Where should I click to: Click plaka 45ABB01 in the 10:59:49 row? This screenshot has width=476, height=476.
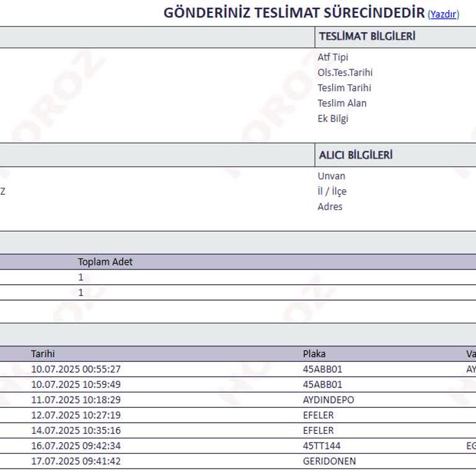click(x=322, y=385)
